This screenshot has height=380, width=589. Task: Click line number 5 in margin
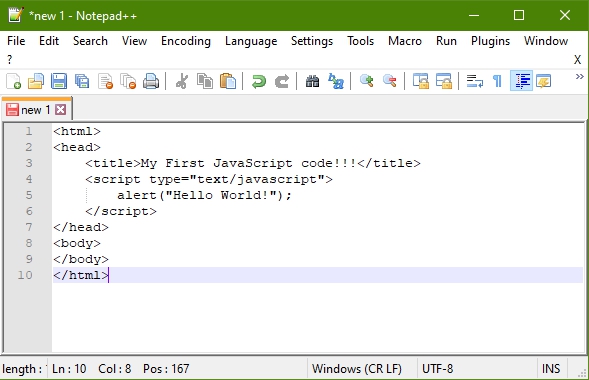coord(29,195)
